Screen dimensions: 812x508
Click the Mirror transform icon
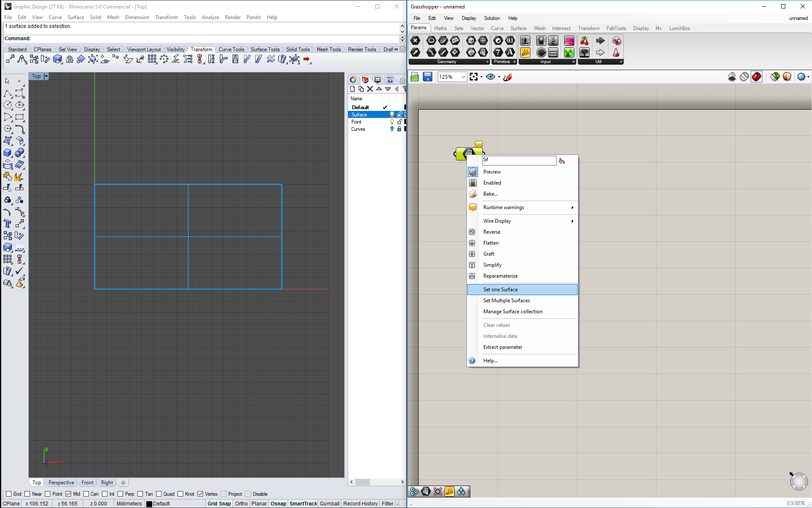(70, 59)
